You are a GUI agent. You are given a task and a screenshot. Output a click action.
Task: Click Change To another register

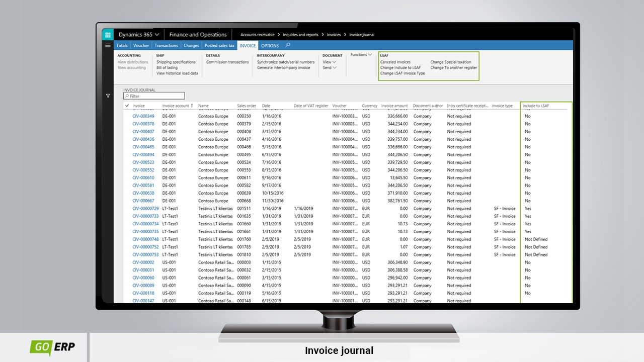click(x=453, y=67)
